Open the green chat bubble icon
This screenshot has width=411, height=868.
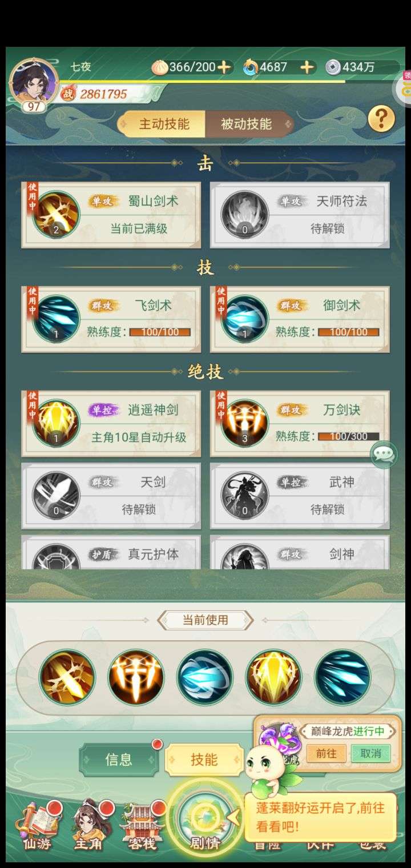384,455
